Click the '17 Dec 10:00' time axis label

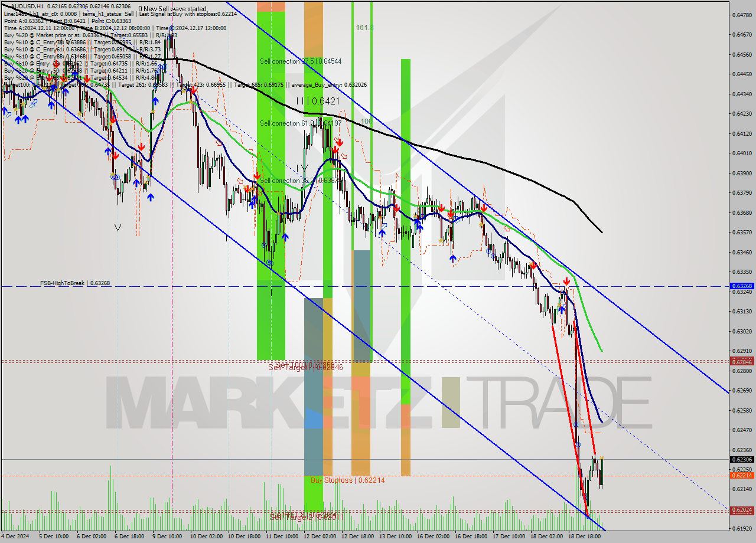point(509,537)
